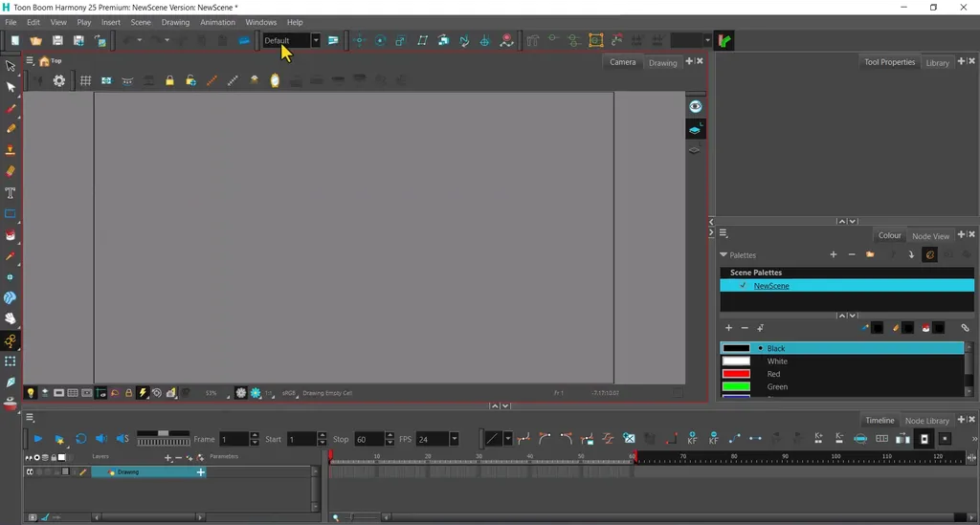Open the File menu
Image resolution: width=980 pixels, height=525 pixels.
(11, 22)
